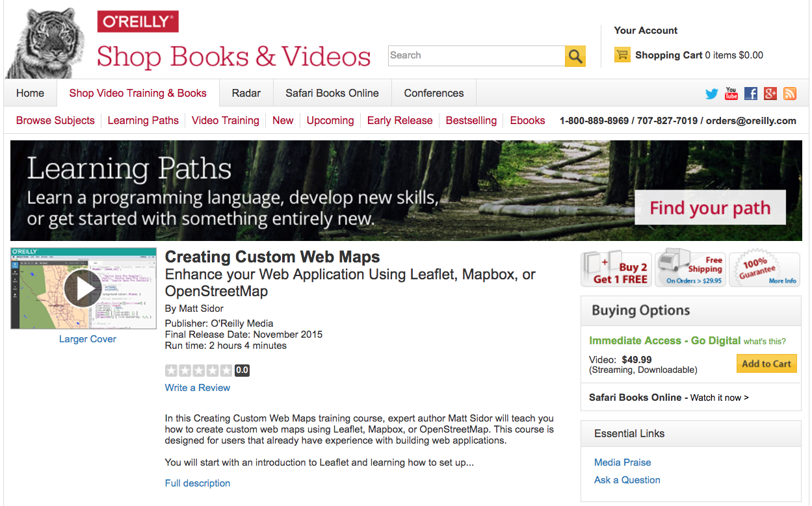Click the Learning Paths banner image
Screen dimensions: 812x506
click(406, 190)
